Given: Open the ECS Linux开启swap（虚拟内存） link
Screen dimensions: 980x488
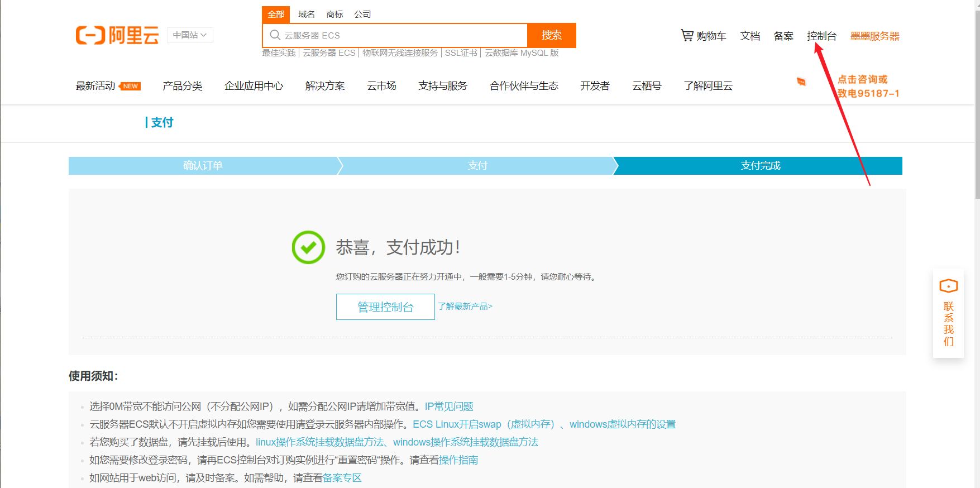Looking at the screenshot, I should tap(484, 424).
